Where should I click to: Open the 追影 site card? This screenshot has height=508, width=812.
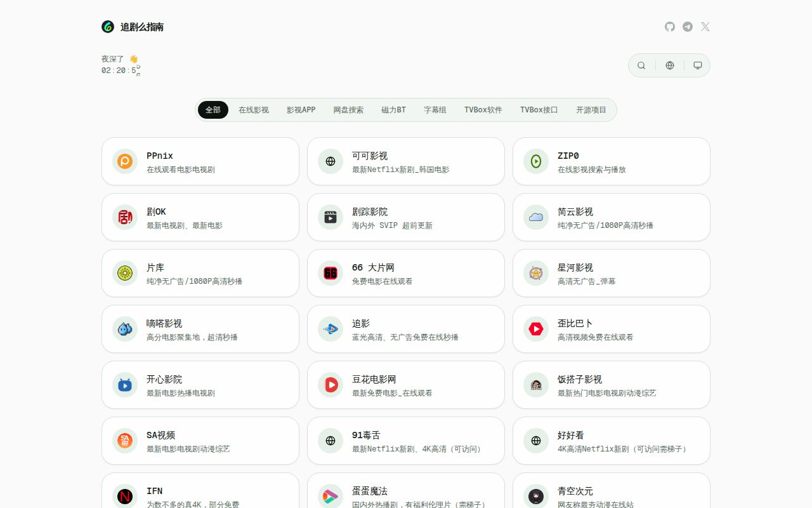406,329
